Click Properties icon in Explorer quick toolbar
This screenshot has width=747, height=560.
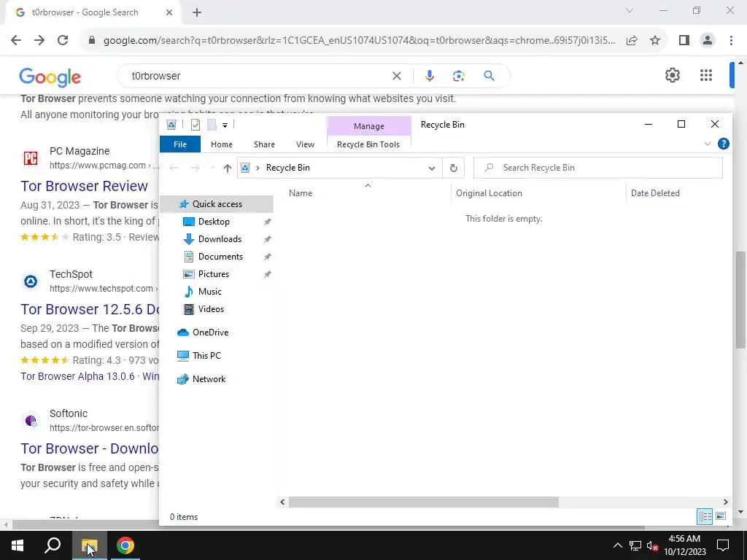point(196,125)
